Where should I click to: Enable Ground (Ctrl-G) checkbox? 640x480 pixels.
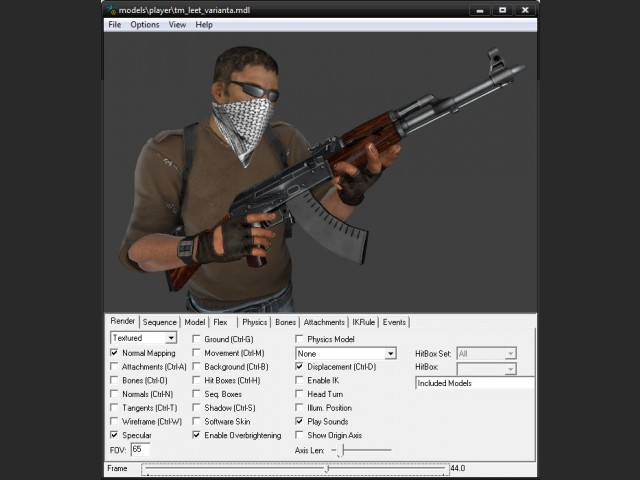tap(196, 339)
